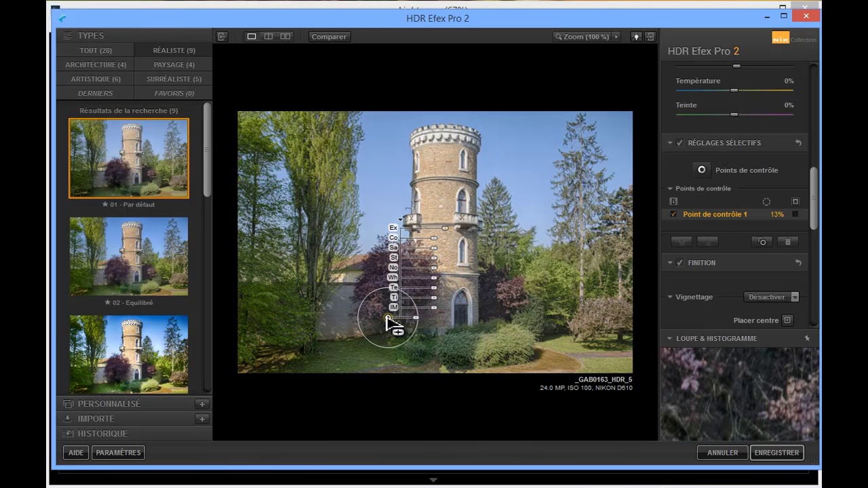The width and height of the screenshot is (868, 488).
Task: Select the Point de contrôle 1 row
Action: coord(734,214)
